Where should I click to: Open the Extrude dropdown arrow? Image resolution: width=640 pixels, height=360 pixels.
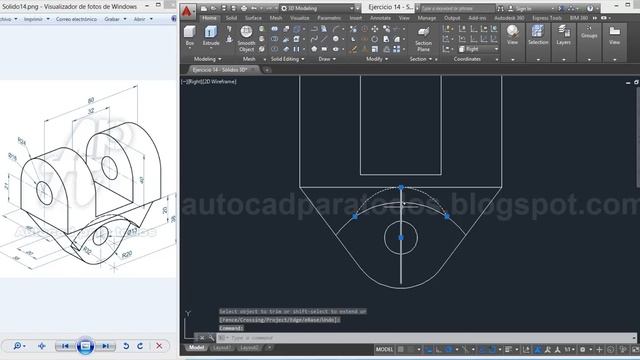pos(211,48)
